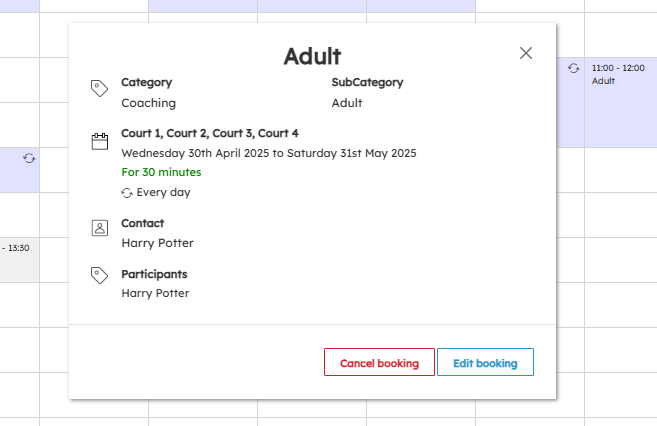This screenshot has height=426, width=657.
Task: Click the booking date range text
Action: 269,153
